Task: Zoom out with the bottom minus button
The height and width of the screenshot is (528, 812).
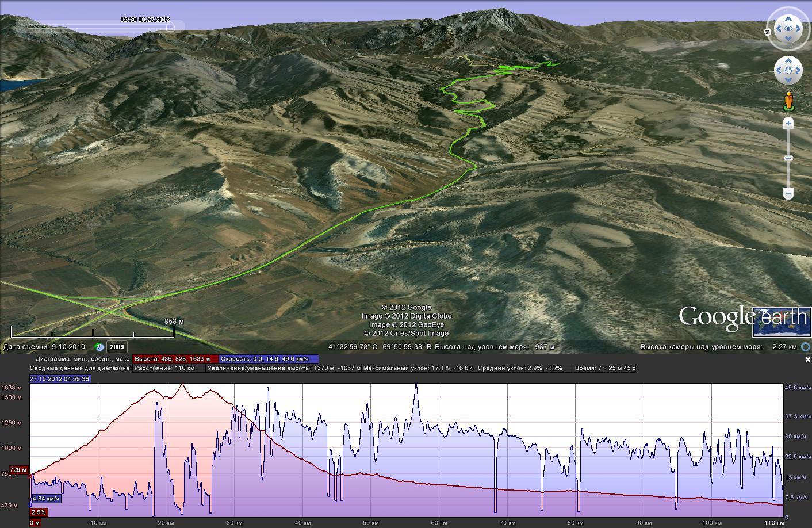Action: click(788, 193)
